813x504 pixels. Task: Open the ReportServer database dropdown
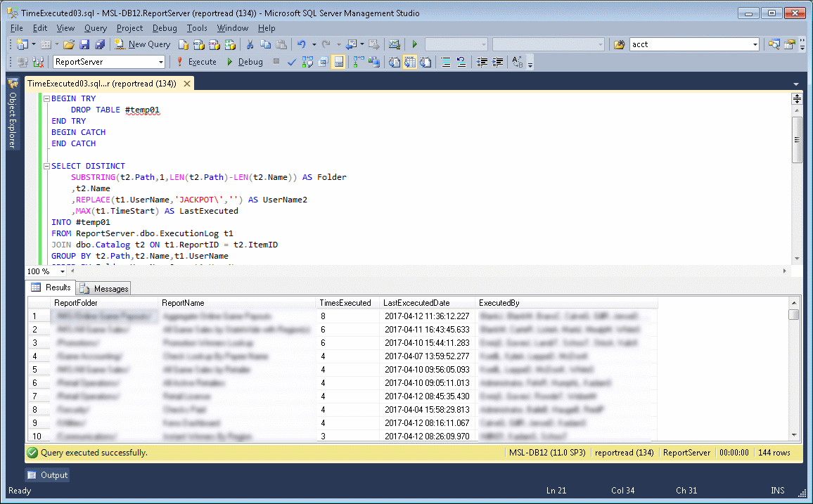click(161, 62)
